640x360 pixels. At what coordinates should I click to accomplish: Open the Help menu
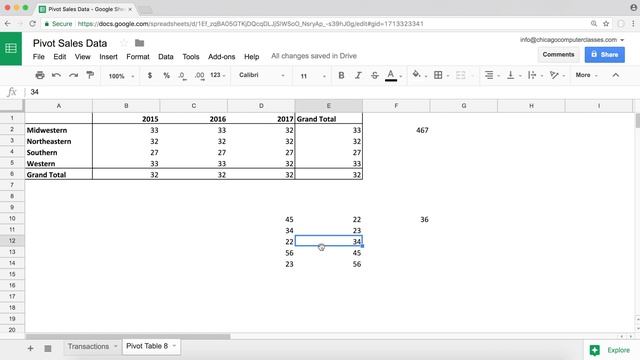point(251,57)
